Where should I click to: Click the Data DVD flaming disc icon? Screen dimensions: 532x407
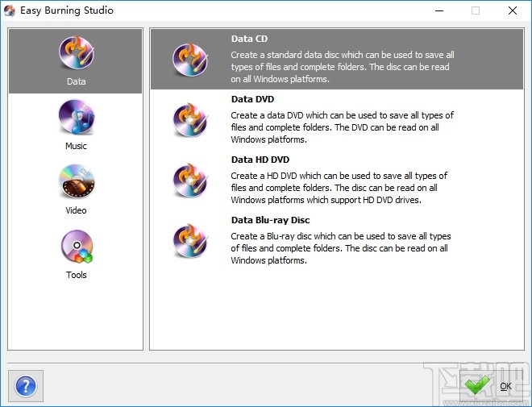190,120
